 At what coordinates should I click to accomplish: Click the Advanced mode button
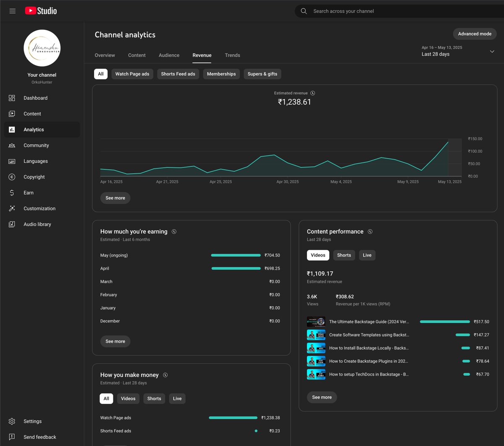point(475,34)
